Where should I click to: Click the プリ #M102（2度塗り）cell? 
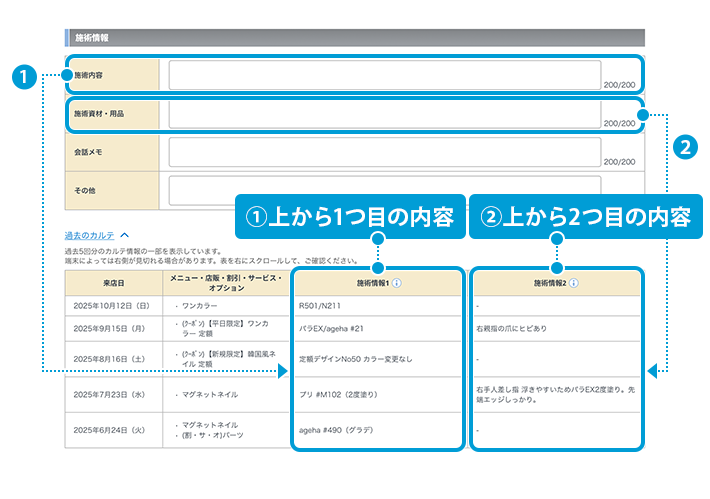[x=338, y=394]
